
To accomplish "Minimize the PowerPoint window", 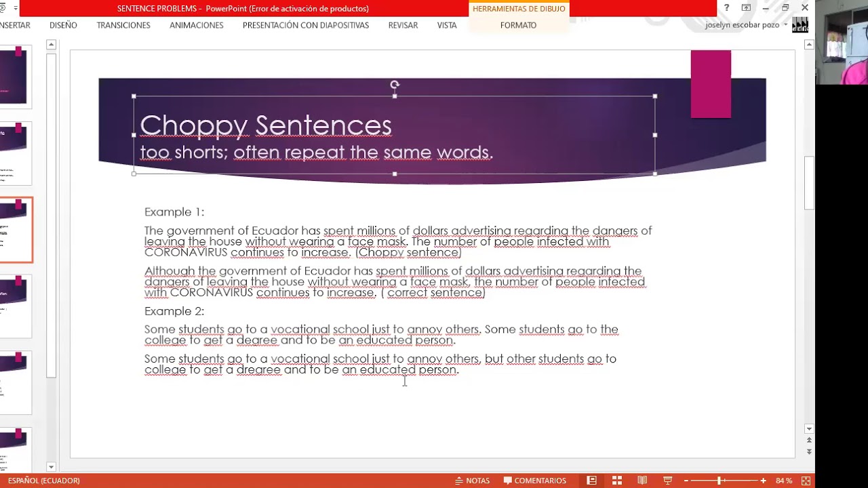I will (766, 8).
